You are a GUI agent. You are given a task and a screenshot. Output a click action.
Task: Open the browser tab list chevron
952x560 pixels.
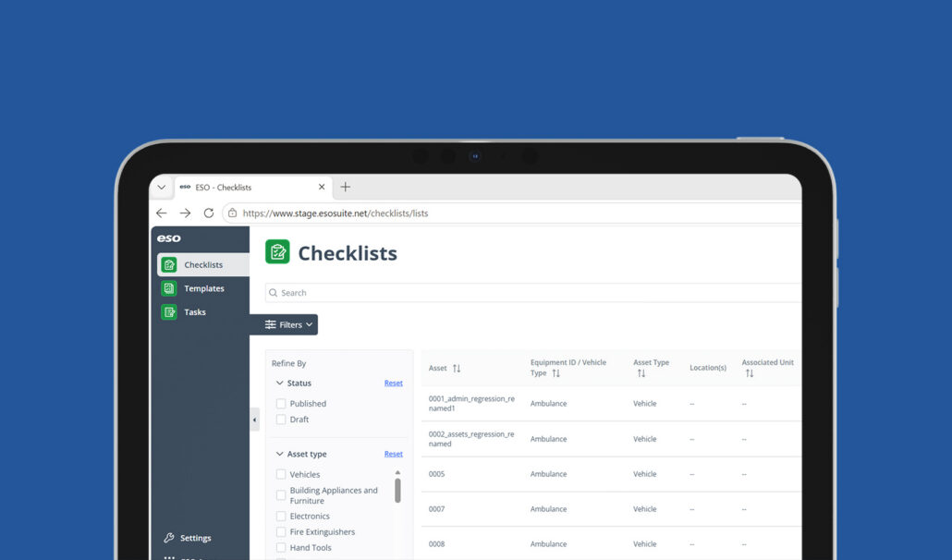(x=162, y=187)
